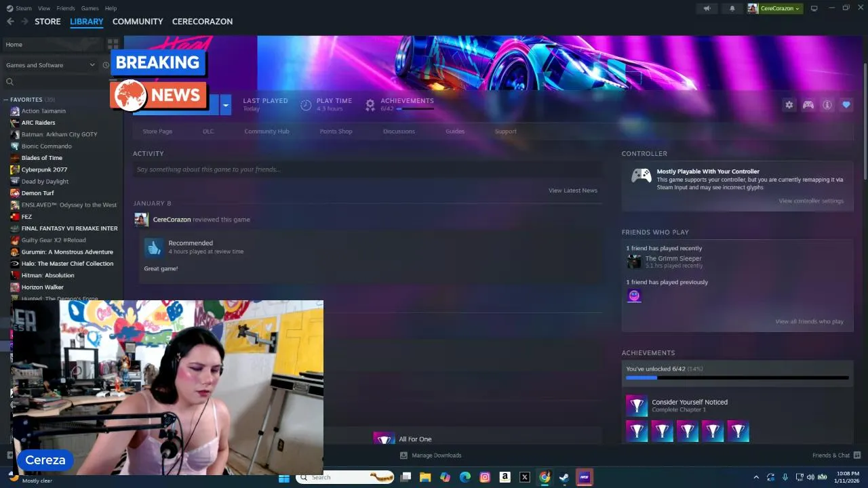The height and width of the screenshot is (488, 868).
Task: Click the achievements unlocked progress bar
Action: 737,378
